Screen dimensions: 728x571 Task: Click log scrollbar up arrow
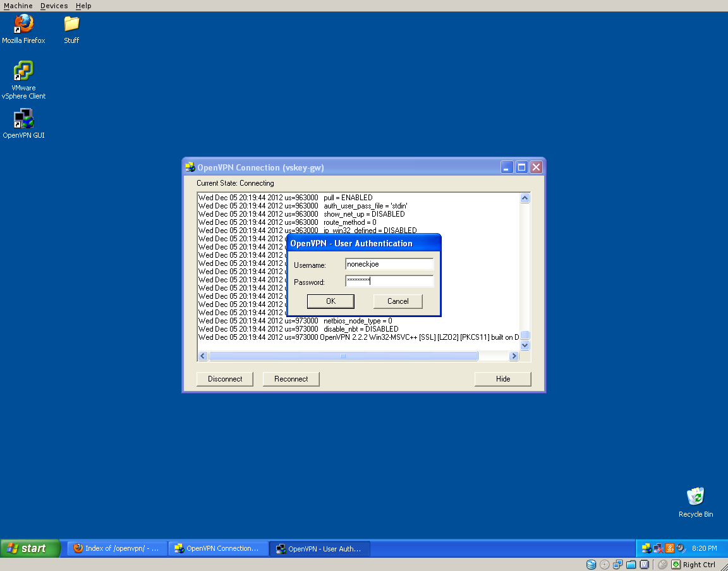point(525,198)
